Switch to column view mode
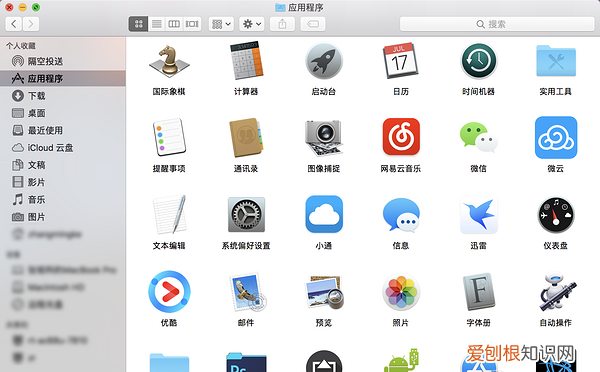The width and height of the screenshot is (600, 372). tap(174, 24)
